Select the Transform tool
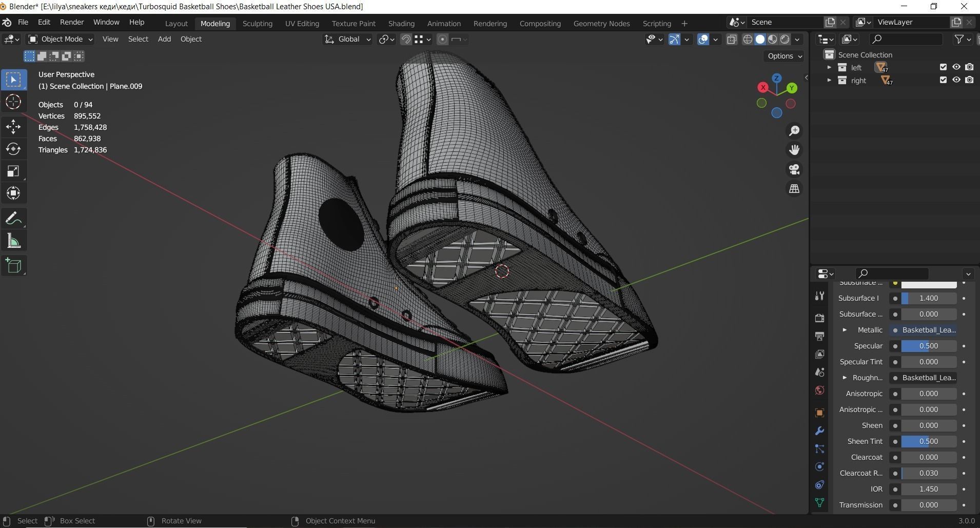 (13, 193)
